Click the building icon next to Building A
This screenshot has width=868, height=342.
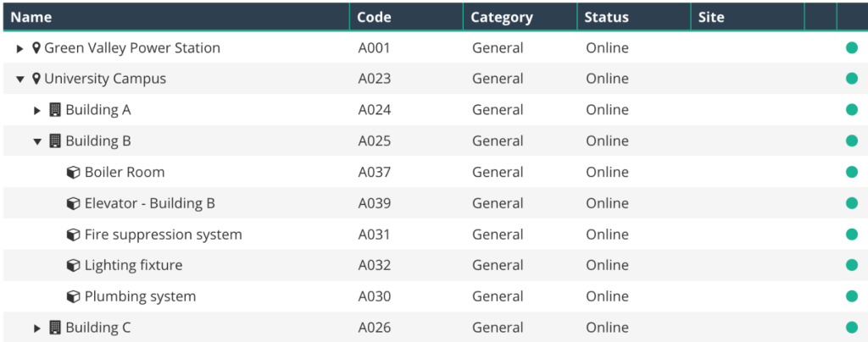point(55,110)
